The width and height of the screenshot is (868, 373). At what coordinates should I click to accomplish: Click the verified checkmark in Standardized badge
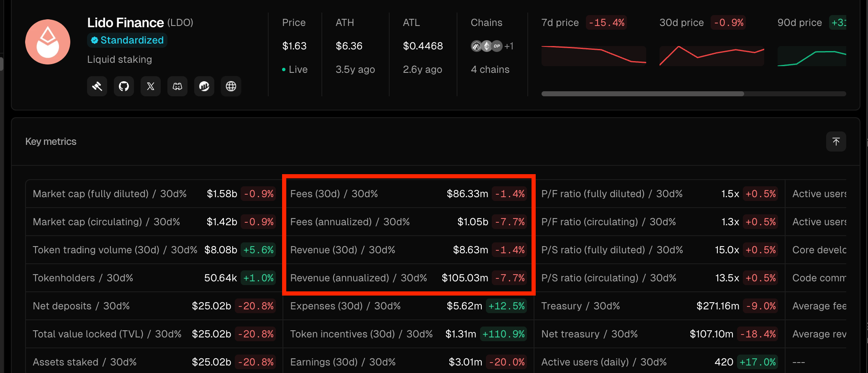(95, 40)
